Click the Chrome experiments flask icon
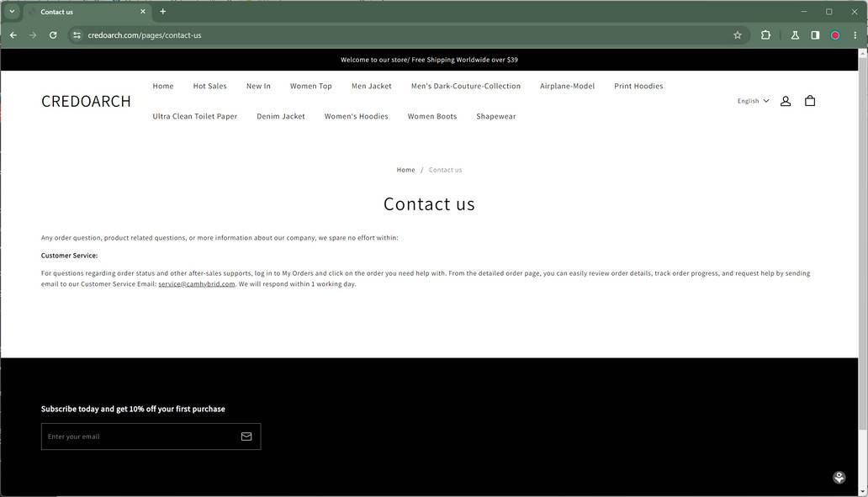 [793, 34]
